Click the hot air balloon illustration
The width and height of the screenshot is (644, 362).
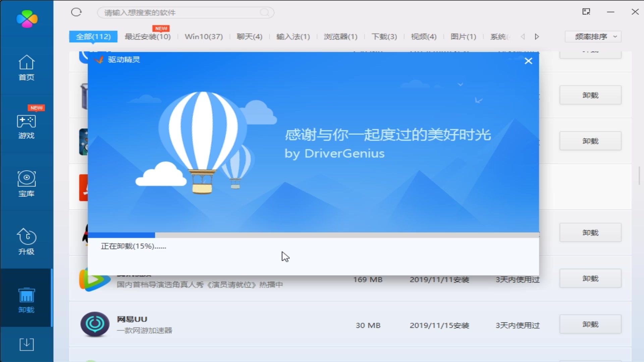203,142
